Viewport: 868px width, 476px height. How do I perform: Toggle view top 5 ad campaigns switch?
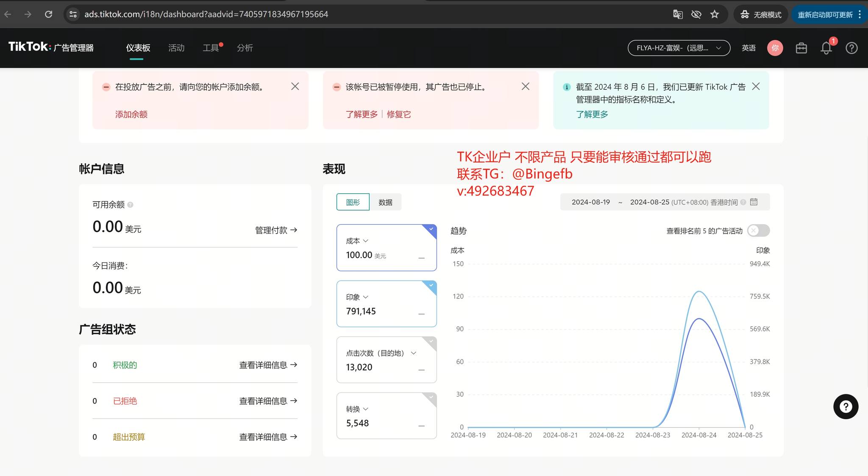(x=758, y=231)
